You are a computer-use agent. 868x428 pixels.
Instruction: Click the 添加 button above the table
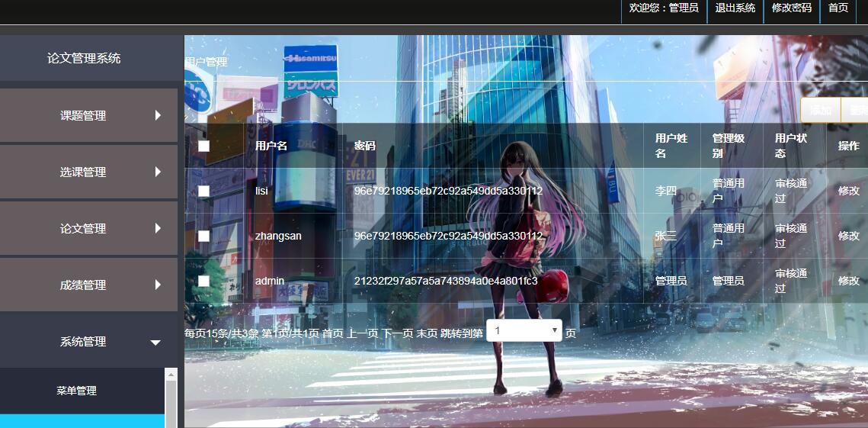(x=821, y=110)
